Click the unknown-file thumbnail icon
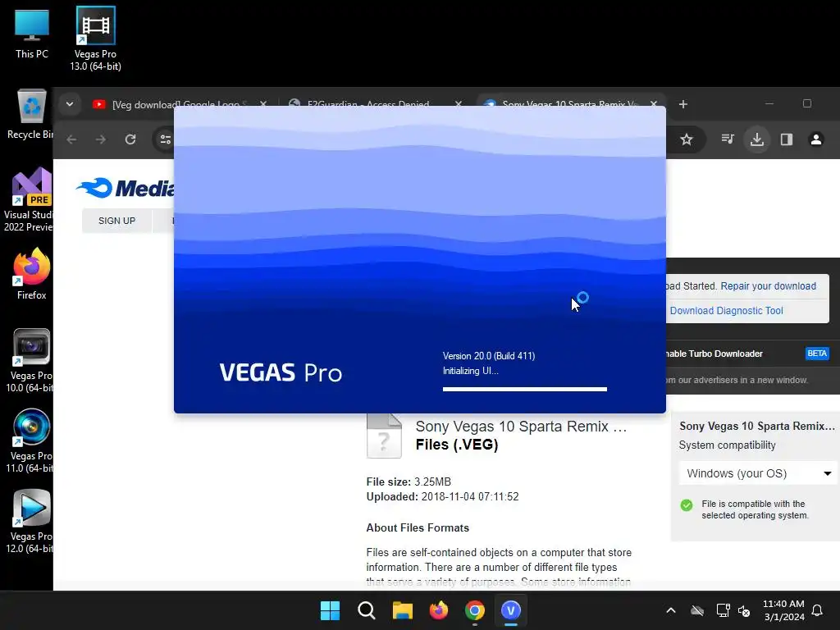 tap(384, 436)
